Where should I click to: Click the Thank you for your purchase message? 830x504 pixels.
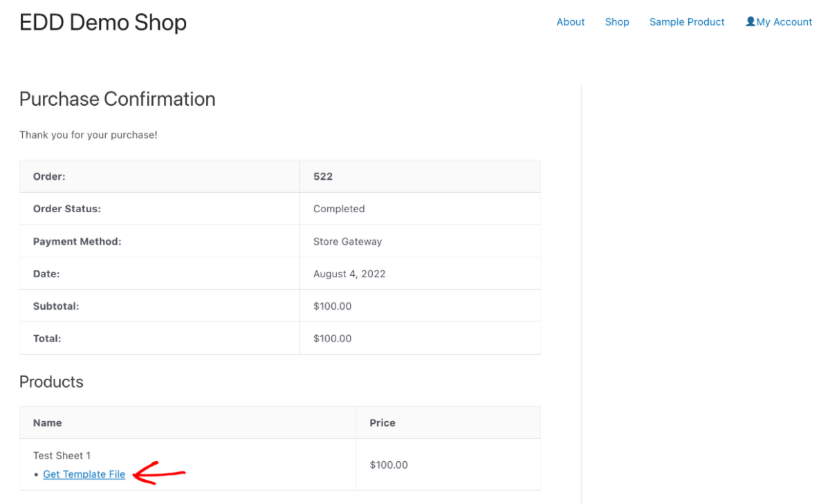89,135
